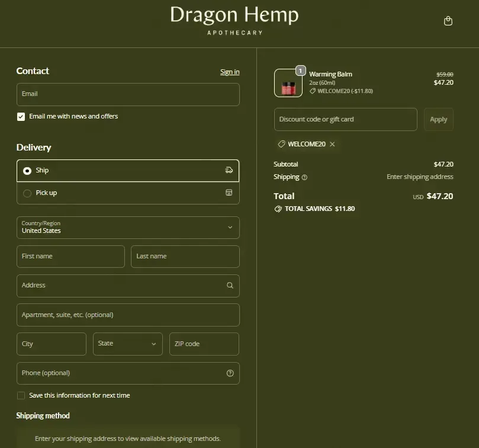
Task: Focus the Email input field
Action: (x=128, y=94)
